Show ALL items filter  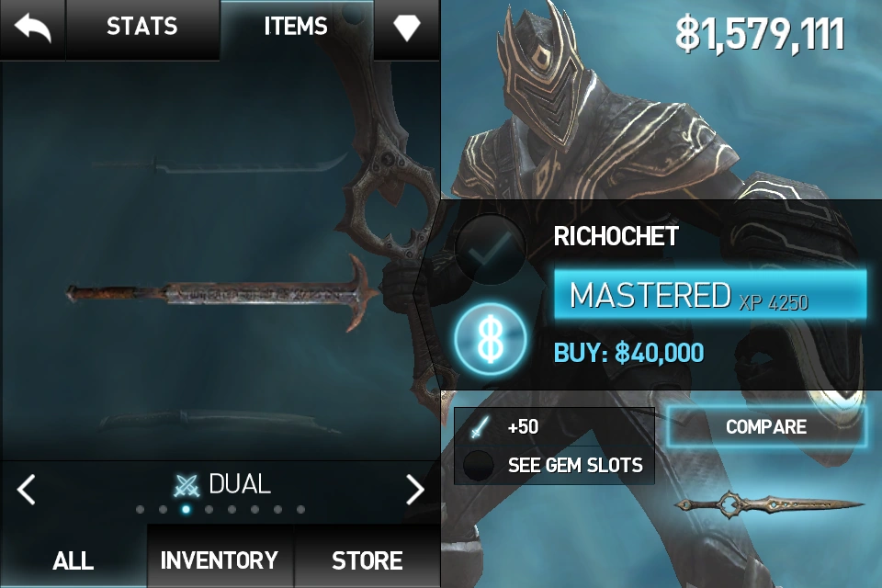(x=73, y=560)
